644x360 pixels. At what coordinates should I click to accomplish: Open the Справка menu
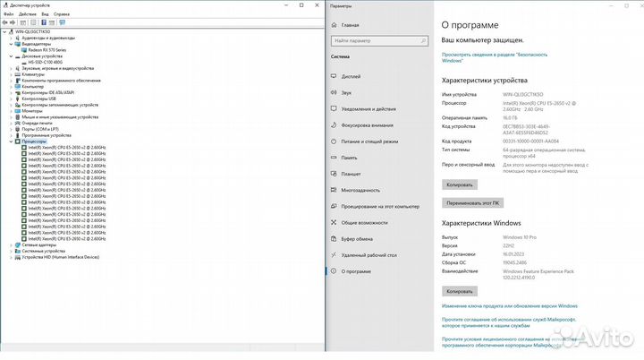(x=62, y=14)
